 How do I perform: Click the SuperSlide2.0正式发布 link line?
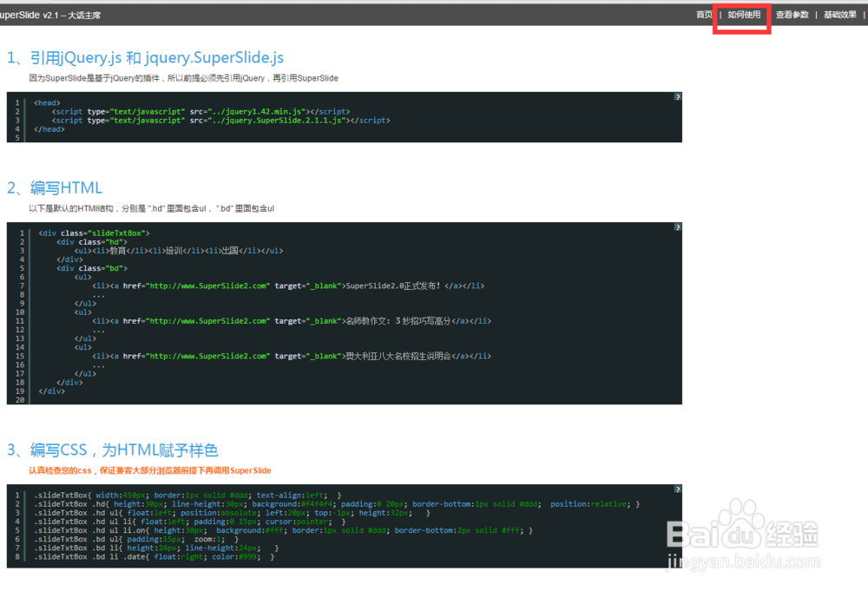(x=288, y=286)
